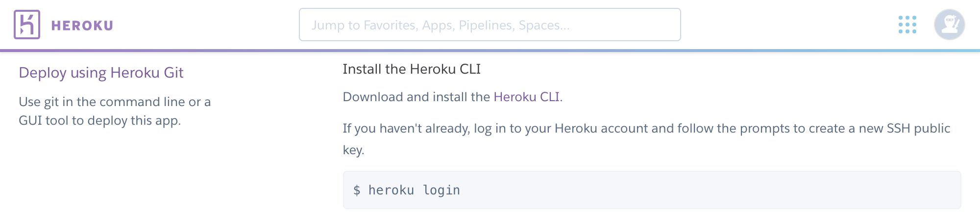The image size is (980, 218).
Task: Click the dollar sign prompt in command
Action: point(357,190)
